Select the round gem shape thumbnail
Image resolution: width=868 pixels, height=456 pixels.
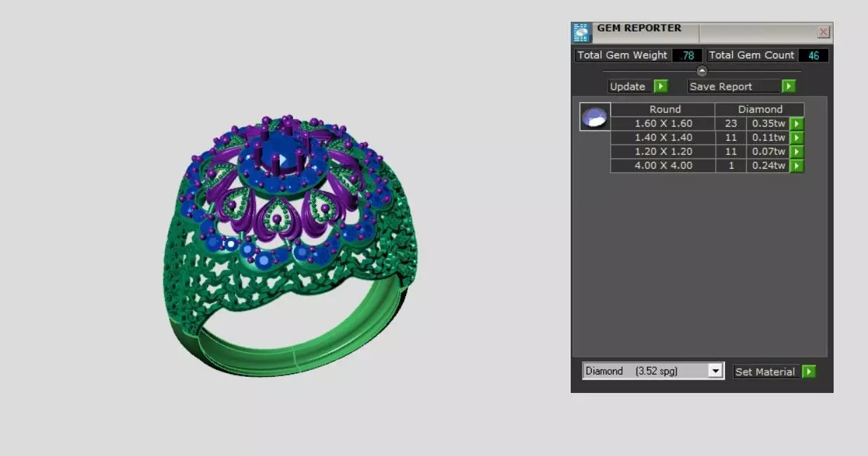click(x=595, y=116)
